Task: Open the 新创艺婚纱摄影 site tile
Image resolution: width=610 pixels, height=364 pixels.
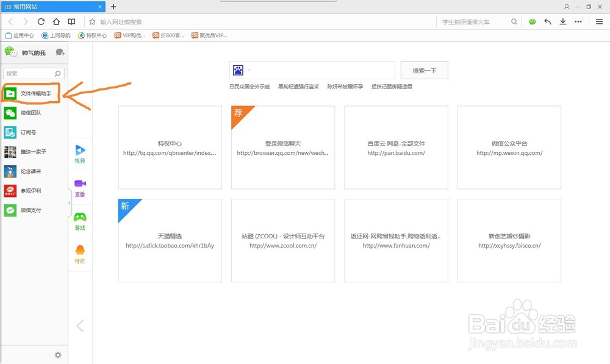Action: (509, 240)
